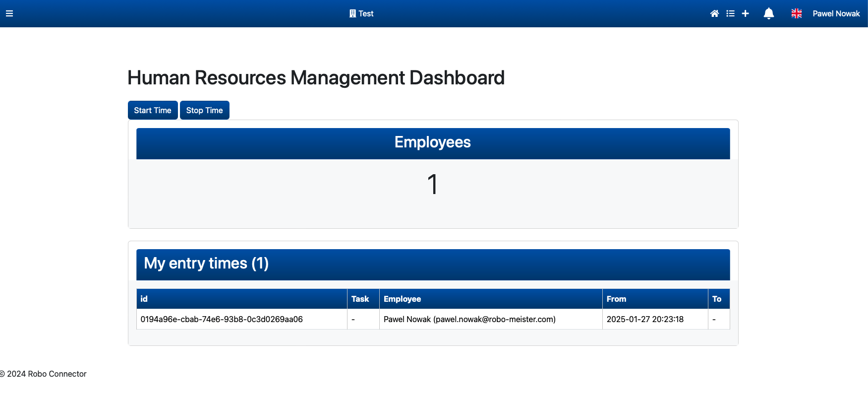Open the list view icon
The height and width of the screenshot is (402, 868).
[730, 13]
